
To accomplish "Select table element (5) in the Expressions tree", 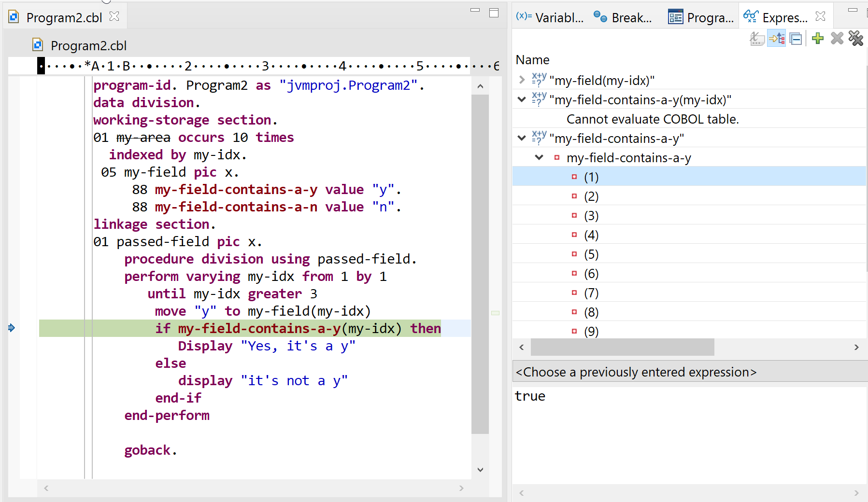I will point(591,253).
